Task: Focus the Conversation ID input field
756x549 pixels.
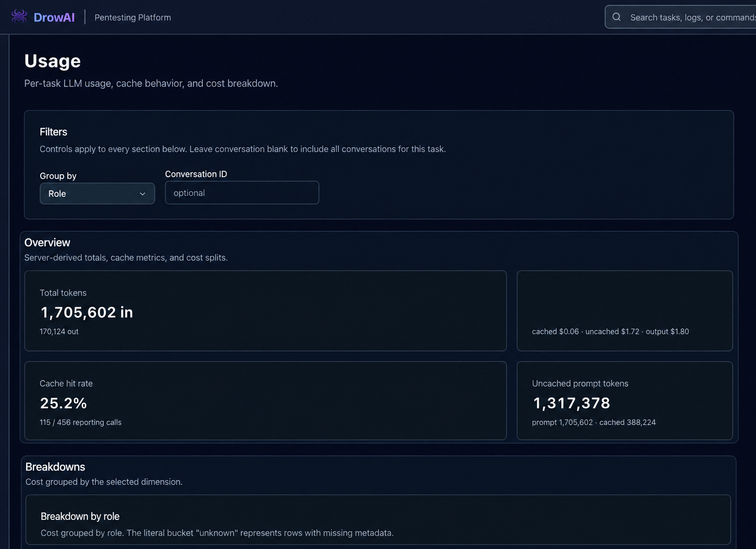Action: pos(242,193)
